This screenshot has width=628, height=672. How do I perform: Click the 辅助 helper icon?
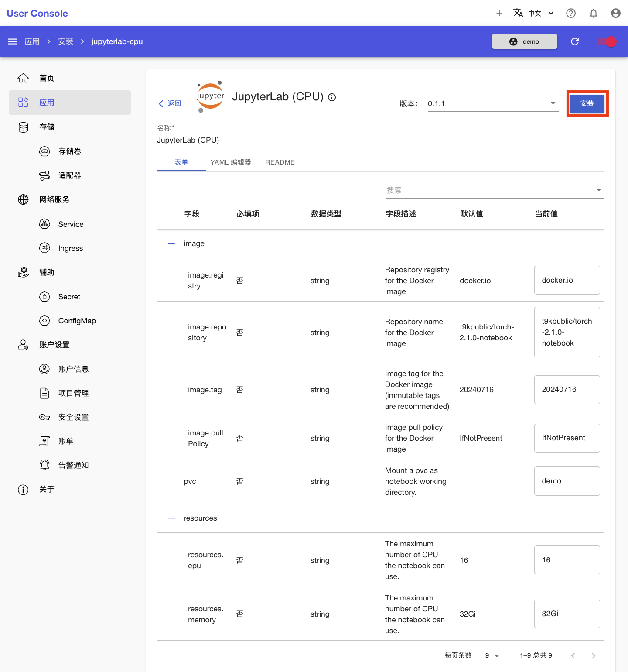point(23,272)
